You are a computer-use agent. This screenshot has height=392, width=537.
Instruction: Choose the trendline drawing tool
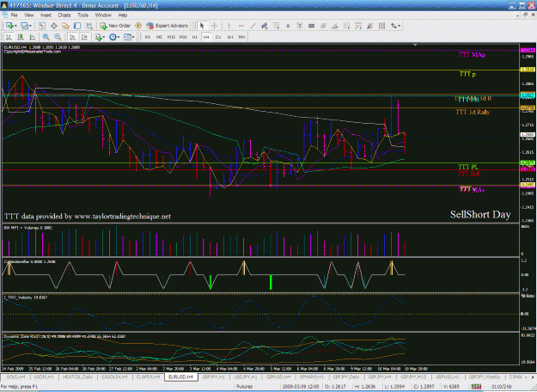[253, 26]
